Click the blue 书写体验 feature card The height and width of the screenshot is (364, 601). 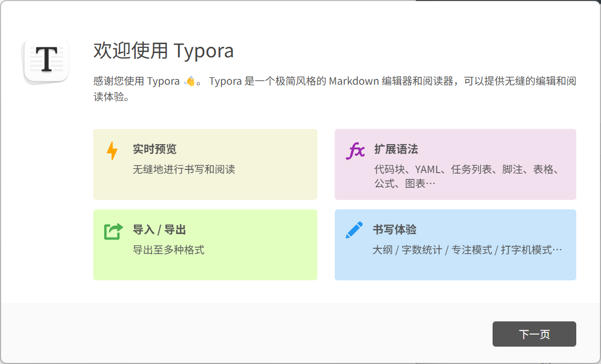[455, 244]
